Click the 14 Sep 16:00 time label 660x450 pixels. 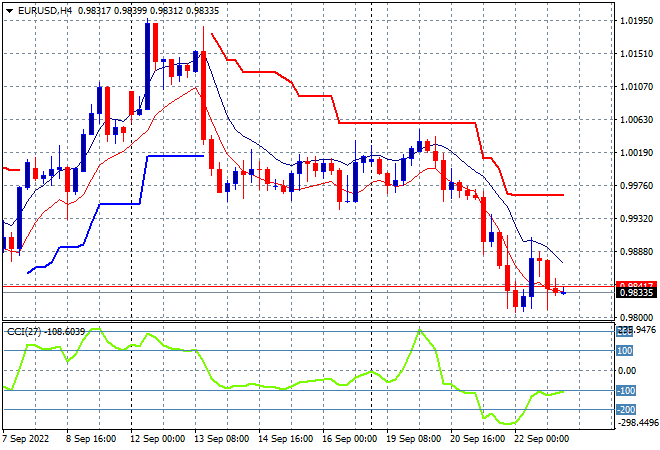285,439
